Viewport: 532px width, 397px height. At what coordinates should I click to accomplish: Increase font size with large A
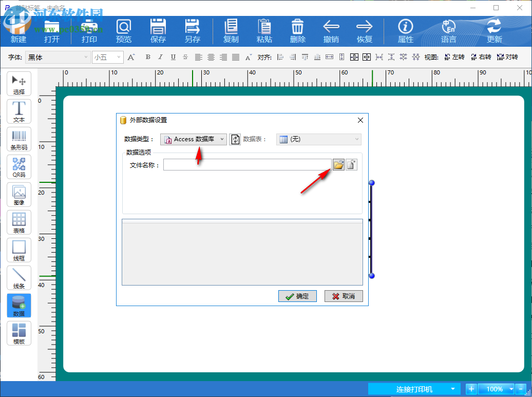[x=131, y=57]
